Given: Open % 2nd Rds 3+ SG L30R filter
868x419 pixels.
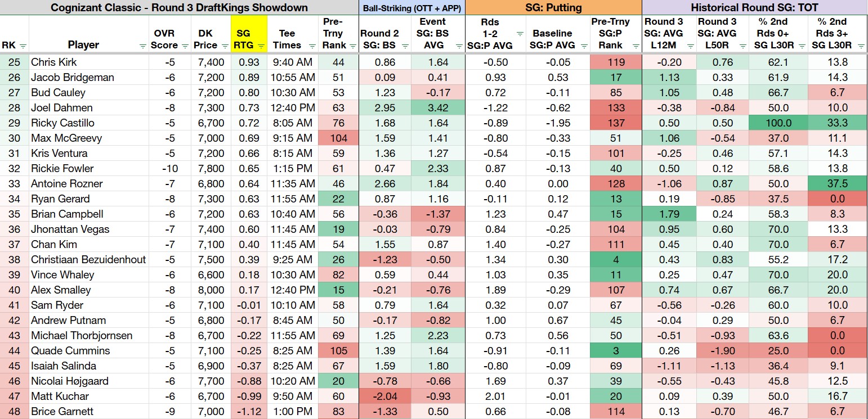Looking at the screenshot, I should pos(861,46).
